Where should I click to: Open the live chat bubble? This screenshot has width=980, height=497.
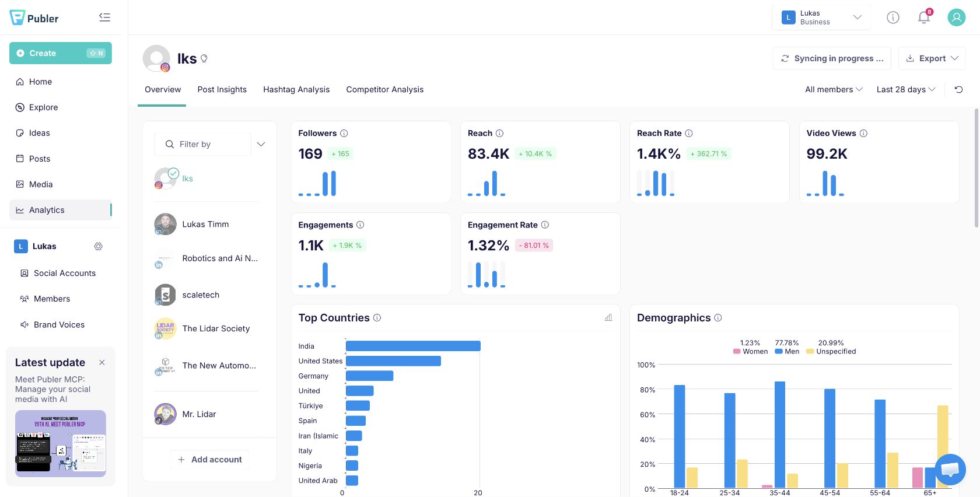950,470
